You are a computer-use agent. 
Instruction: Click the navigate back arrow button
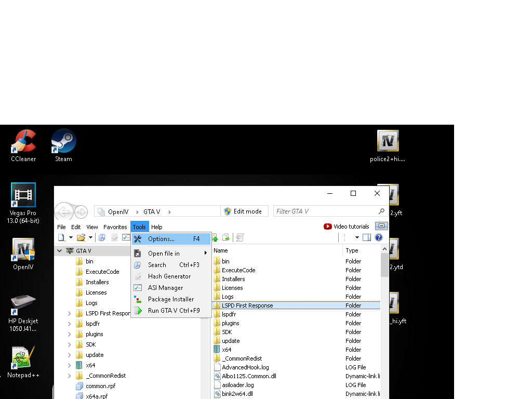[x=64, y=212]
